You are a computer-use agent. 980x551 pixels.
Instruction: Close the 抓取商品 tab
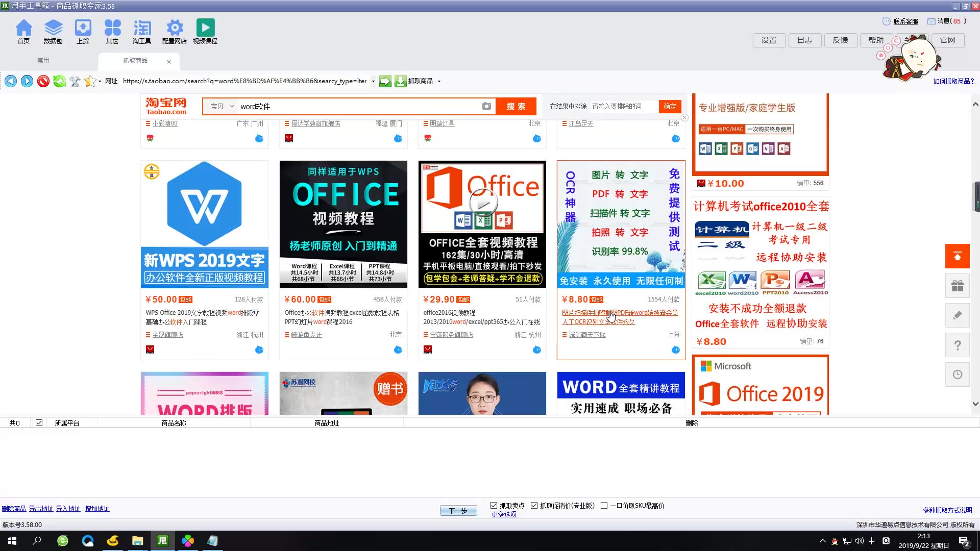(x=169, y=62)
